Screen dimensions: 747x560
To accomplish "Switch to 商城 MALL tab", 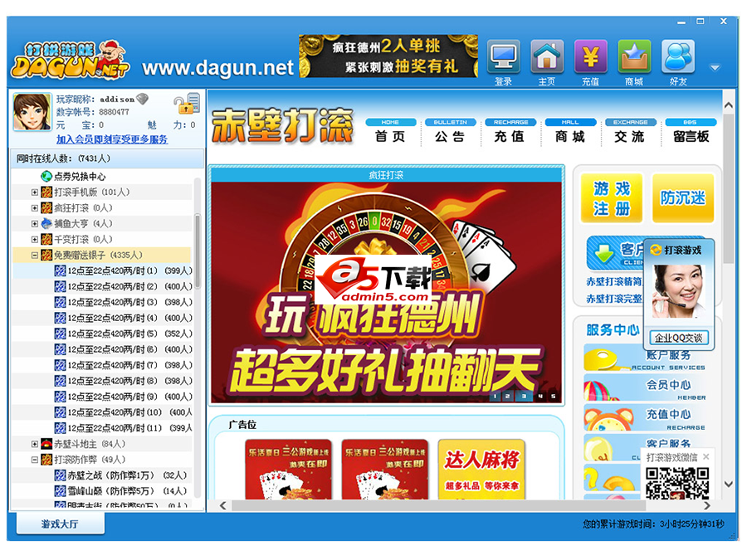I will click(x=569, y=131).
